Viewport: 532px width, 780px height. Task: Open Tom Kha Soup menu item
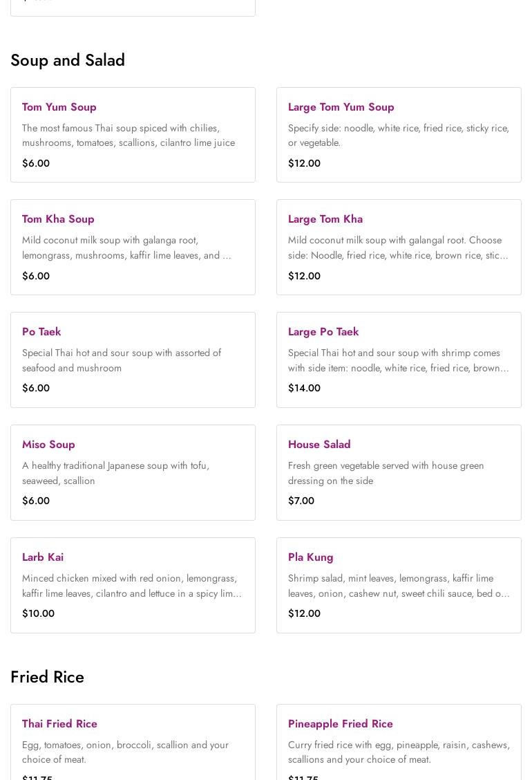58,219
